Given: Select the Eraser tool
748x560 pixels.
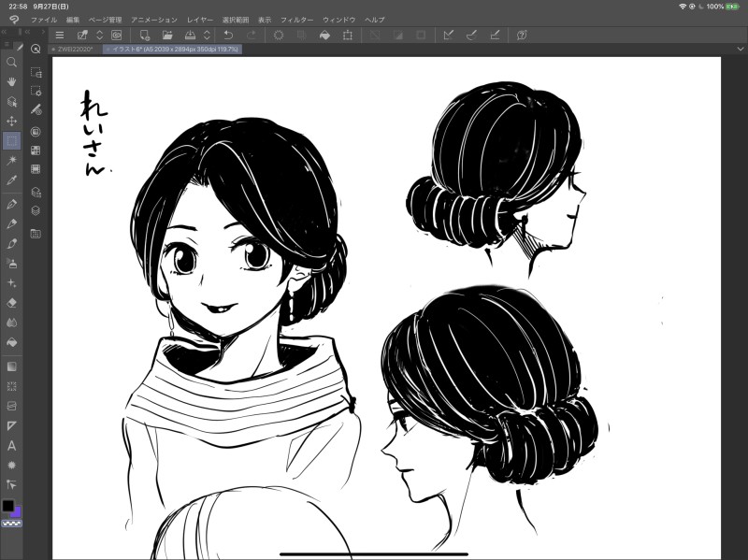Looking at the screenshot, I should [11, 303].
